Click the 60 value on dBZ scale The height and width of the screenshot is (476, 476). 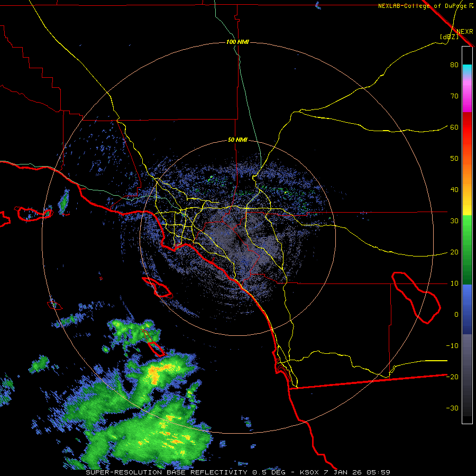[454, 127]
